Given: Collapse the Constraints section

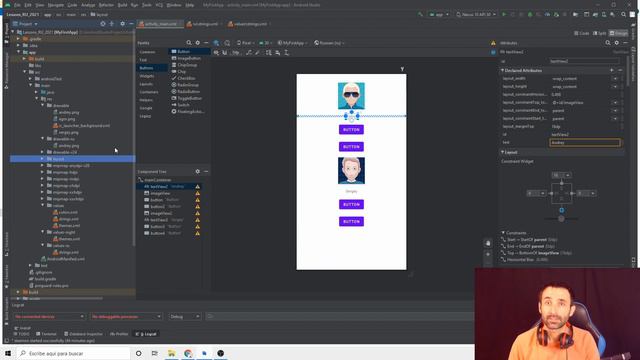Looking at the screenshot, I should (x=503, y=233).
